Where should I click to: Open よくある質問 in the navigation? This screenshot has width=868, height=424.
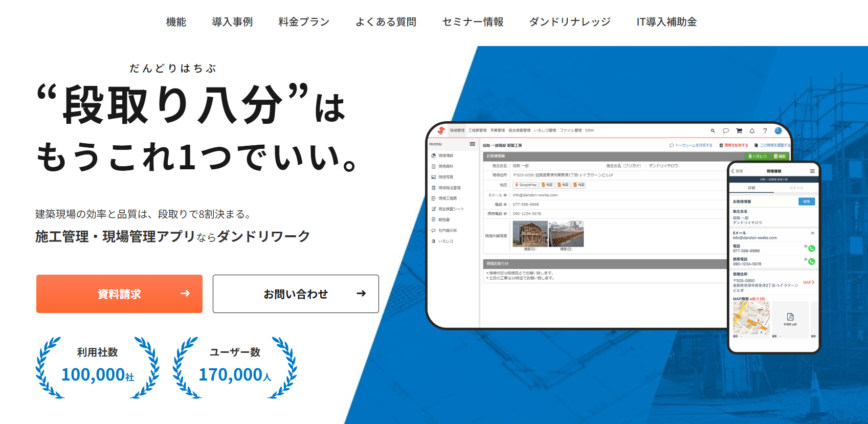pyautogui.click(x=386, y=22)
